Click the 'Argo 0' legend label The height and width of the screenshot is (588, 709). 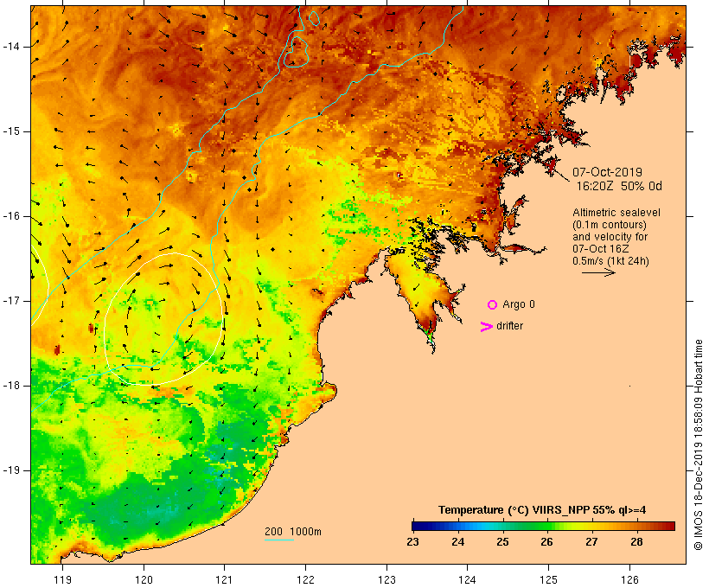(x=519, y=304)
